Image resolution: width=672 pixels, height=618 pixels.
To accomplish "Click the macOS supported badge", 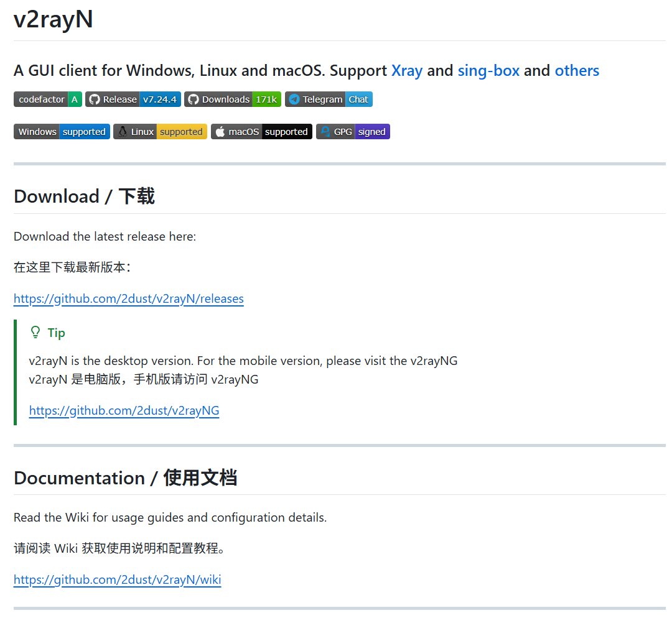I will 261,131.
